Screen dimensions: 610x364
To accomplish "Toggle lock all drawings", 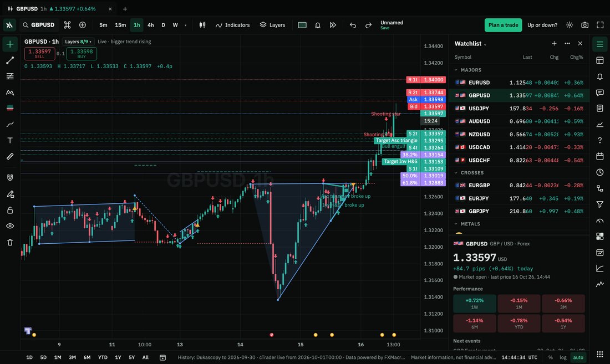I will click(x=10, y=210).
